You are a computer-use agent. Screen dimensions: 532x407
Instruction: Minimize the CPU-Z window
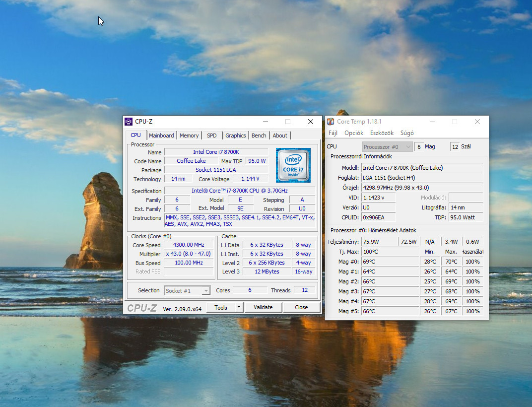266,122
